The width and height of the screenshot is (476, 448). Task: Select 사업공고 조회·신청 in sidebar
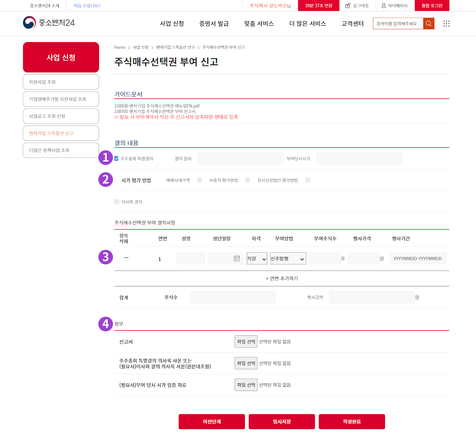[x=61, y=116]
